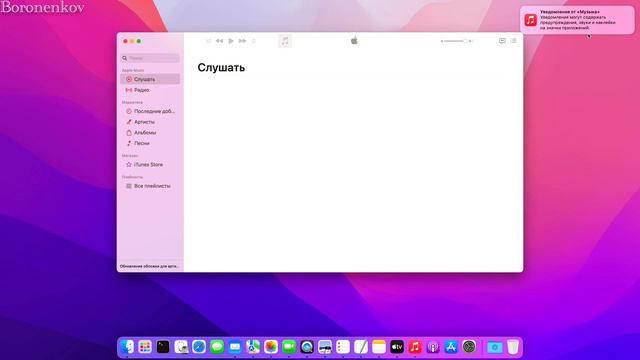Open Podcasts from the Dock
This screenshot has height=360, width=640.
click(433, 347)
